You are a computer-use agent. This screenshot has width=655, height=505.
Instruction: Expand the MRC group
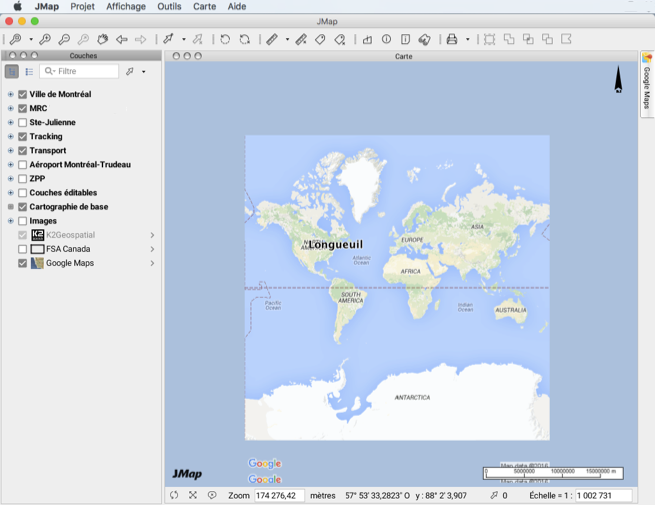pos(11,109)
